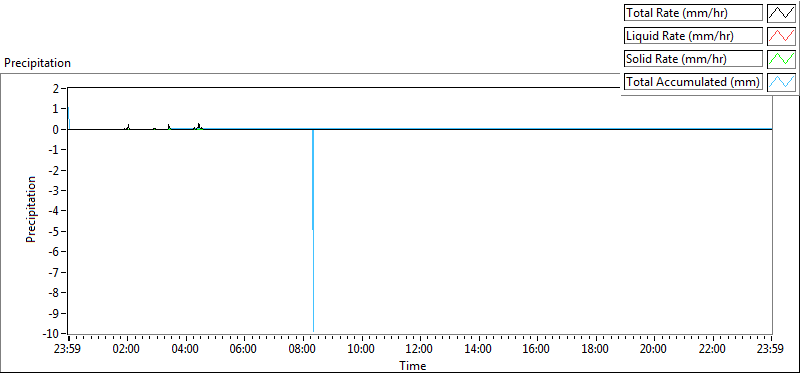
Task: Click the 14:00 time axis tick label
Action: point(478,350)
